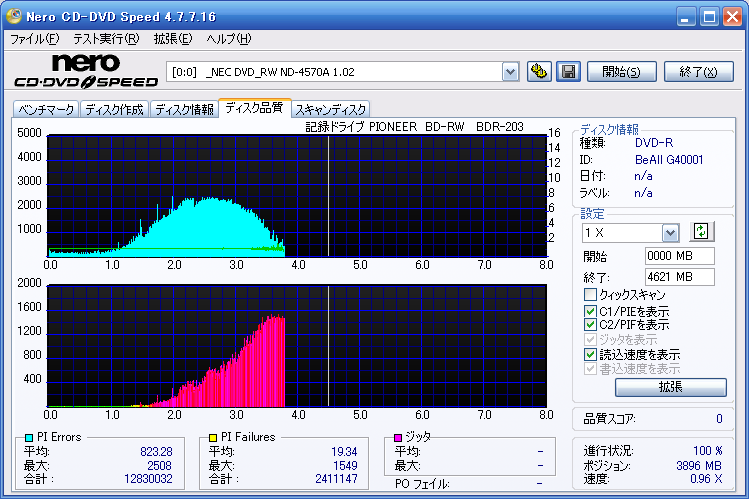Screen dimensions: 749x499
Task: Click the magenta ジッタ legend square
Action: [x=398, y=437]
